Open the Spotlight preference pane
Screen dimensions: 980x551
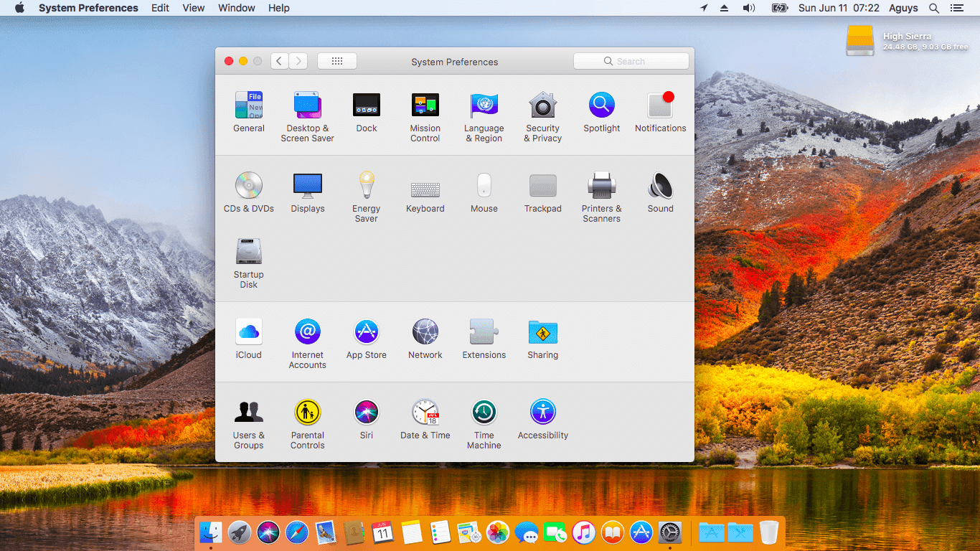[x=602, y=112]
